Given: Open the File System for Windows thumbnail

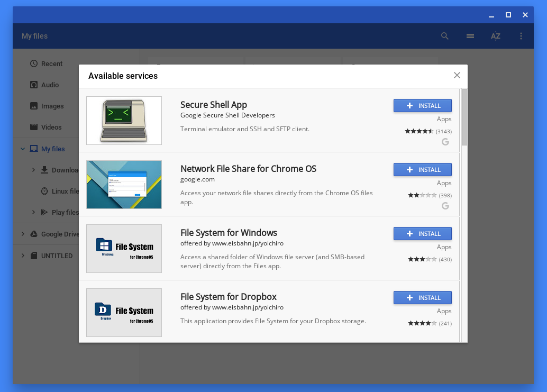Looking at the screenshot, I should (124, 249).
